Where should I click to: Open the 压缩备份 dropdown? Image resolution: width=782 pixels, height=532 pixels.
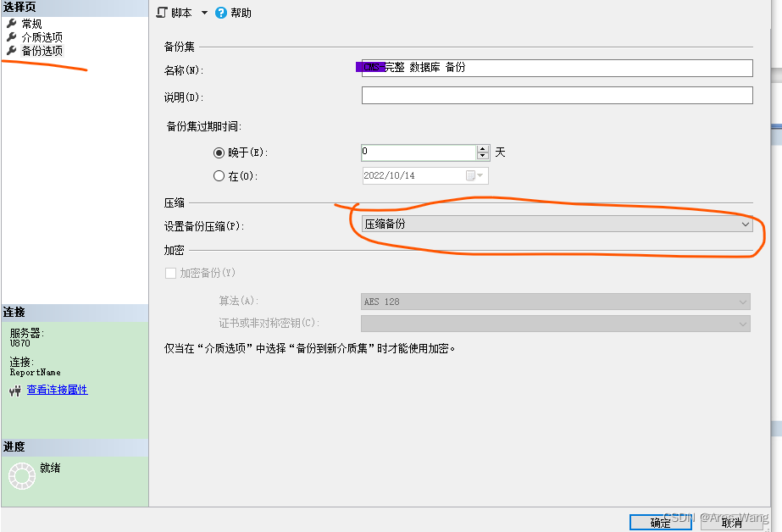[x=745, y=223]
